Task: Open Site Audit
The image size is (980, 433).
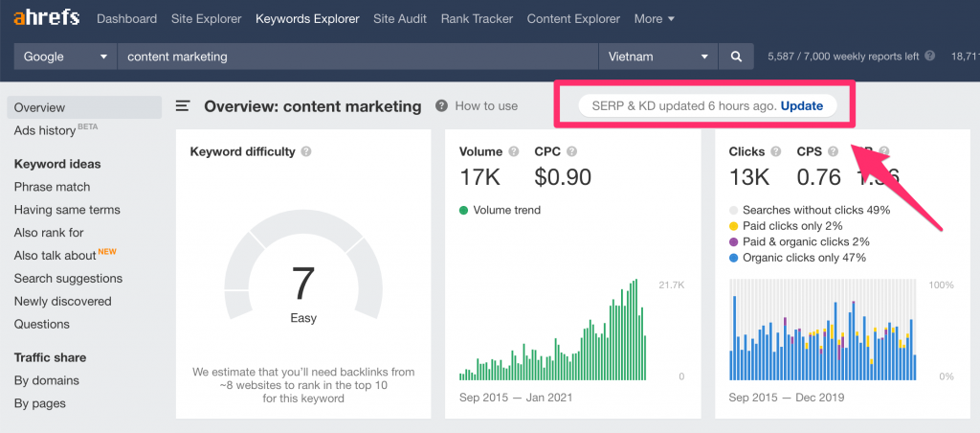Action: coord(400,19)
